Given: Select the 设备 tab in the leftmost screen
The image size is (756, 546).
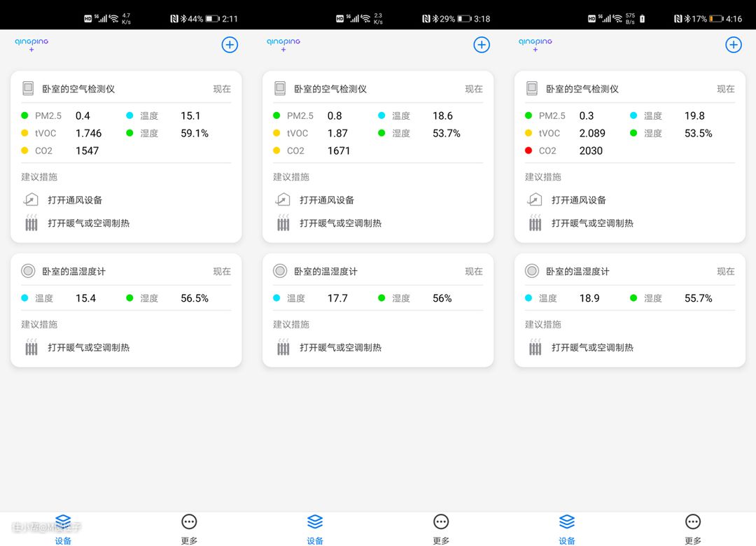Looking at the screenshot, I should 63,528.
